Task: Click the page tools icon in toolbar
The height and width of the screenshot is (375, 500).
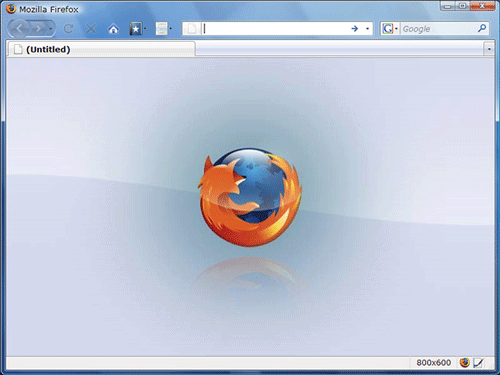Action: [162, 29]
